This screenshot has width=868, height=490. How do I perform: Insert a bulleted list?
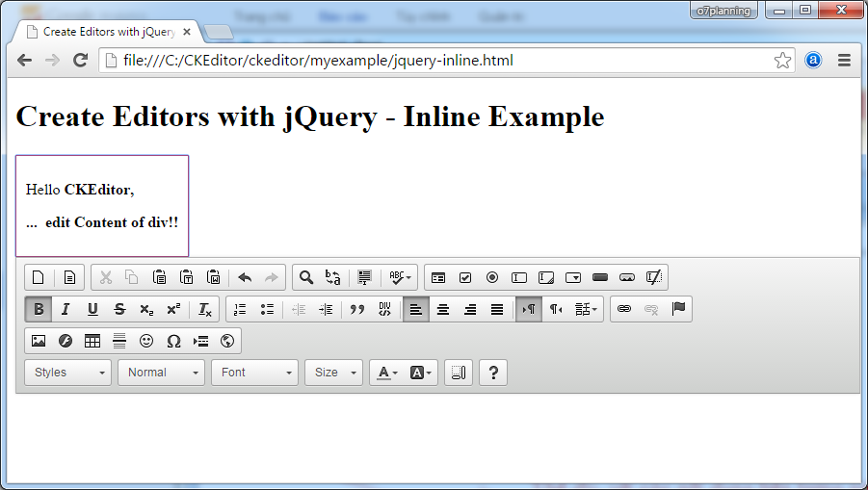[267, 309]
